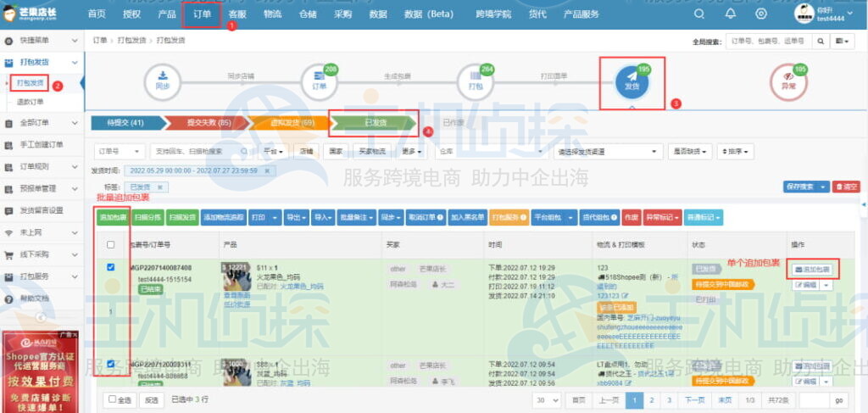Click the 全局搜索 input field
The height and width of the screenshot is (413, 868).
(769, 41)
